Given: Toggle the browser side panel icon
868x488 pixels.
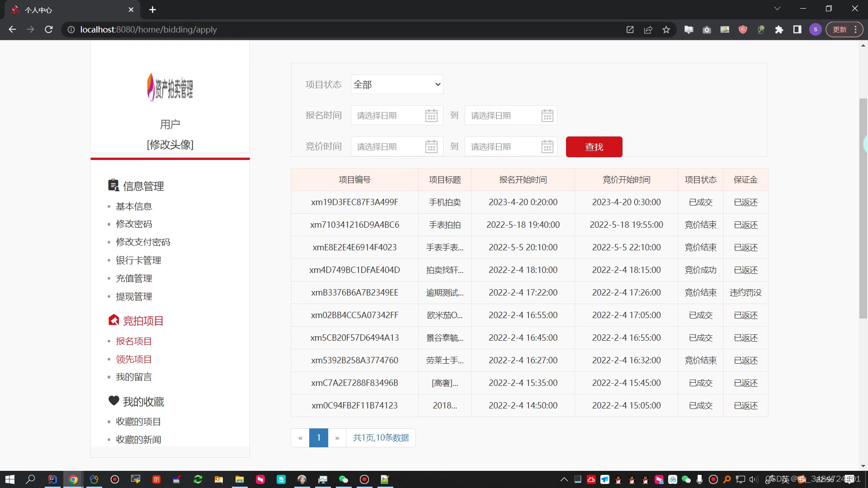Looking at the screenshot, I should [797, 30].
